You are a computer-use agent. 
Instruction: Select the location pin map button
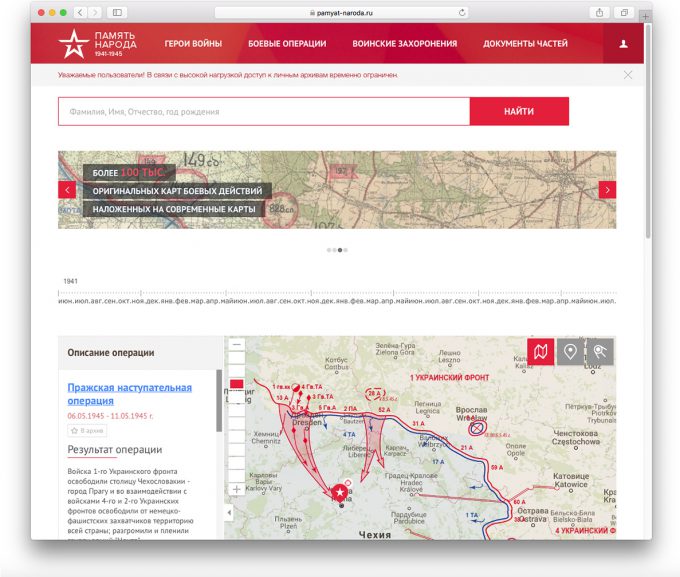coord(570,351)
